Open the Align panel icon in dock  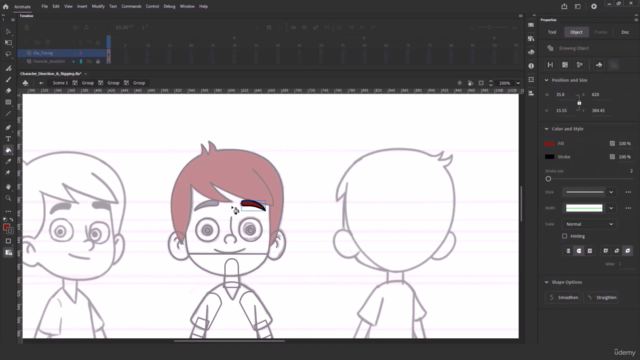[531, 93]
